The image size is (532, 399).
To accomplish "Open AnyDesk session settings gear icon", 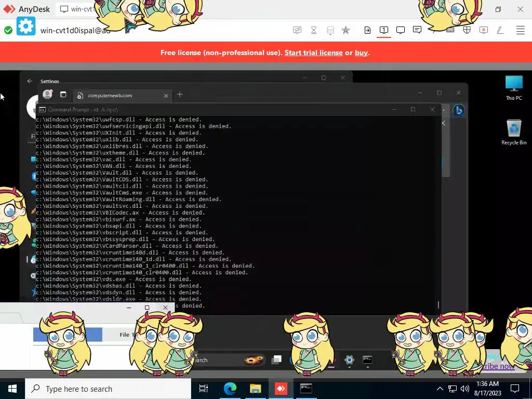I will pyautogui.click(x=26, y=26).
